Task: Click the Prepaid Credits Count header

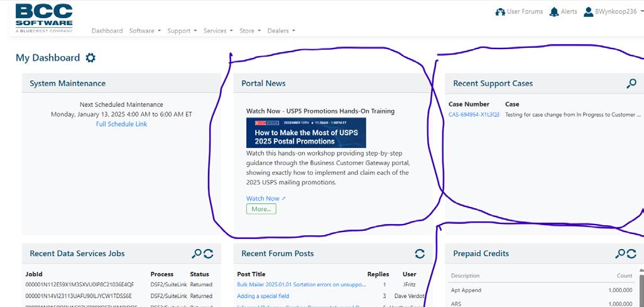Action: [x=625, y=276]
